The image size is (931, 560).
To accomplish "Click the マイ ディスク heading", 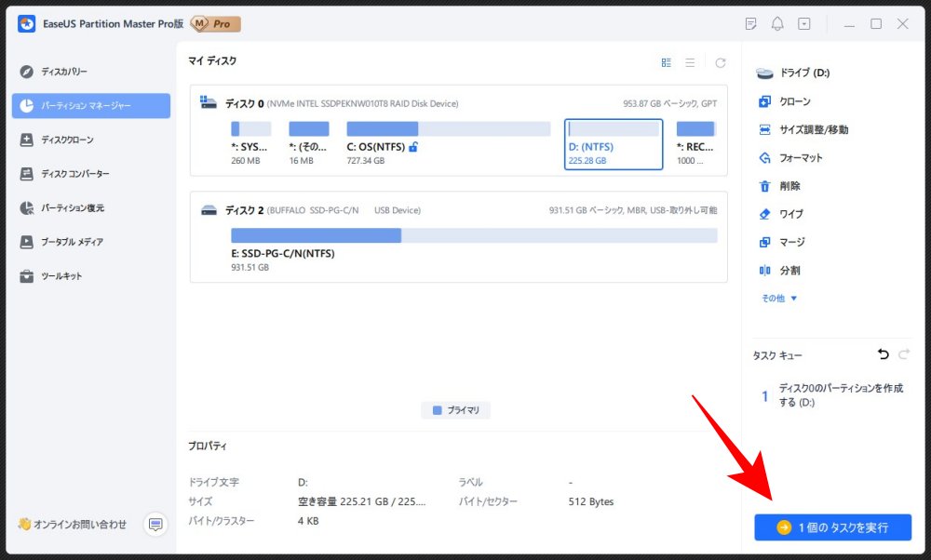I will (x=212, y=60).
